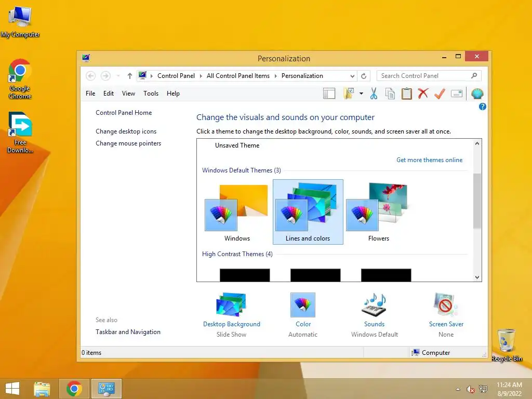This screenshot has width=532, height=399.
Task: Click theme list scroll down arrow
Action: point(477,277)
